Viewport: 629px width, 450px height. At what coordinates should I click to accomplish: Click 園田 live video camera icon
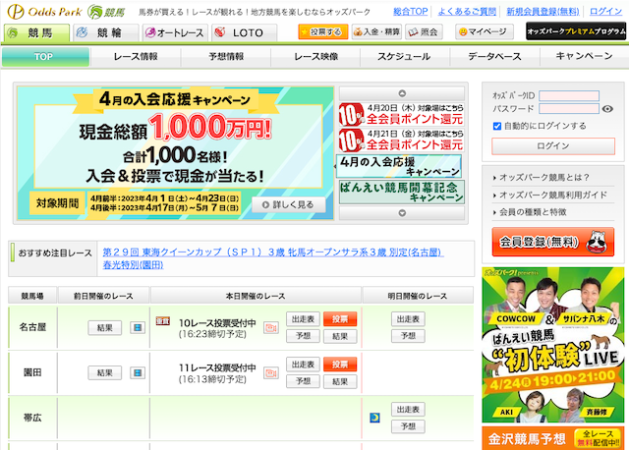(270, 373)
